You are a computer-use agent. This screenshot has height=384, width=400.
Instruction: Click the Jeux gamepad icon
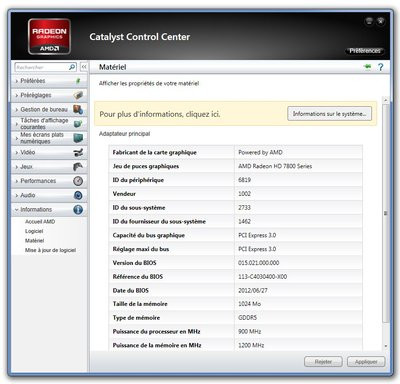tap(78, 166)
